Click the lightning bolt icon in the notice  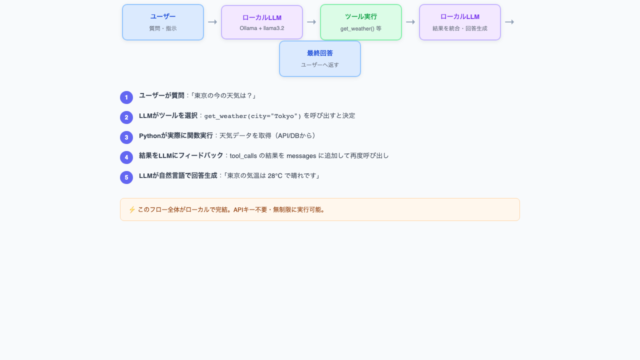(132, 210)
